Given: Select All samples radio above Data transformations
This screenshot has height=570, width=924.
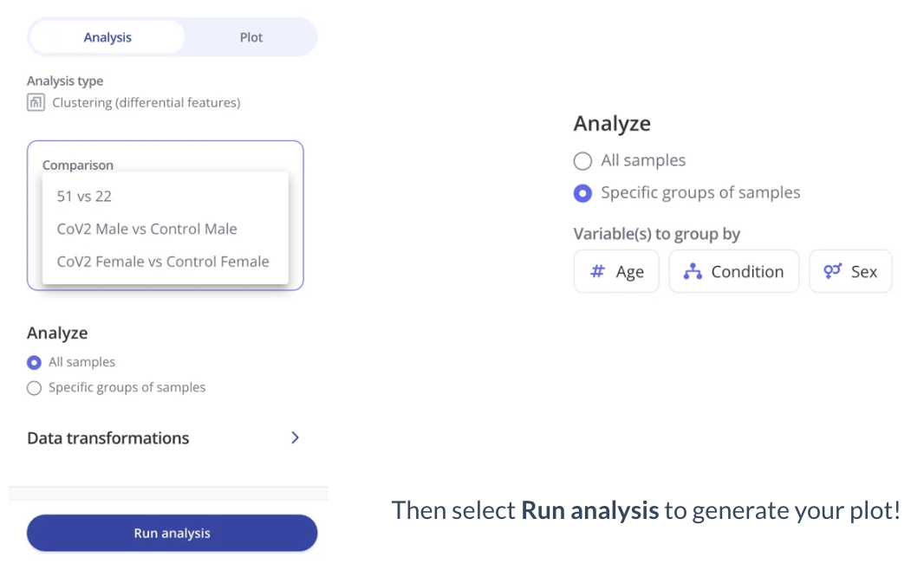Looking at the screenshot, I should click(x=35, y=362).
